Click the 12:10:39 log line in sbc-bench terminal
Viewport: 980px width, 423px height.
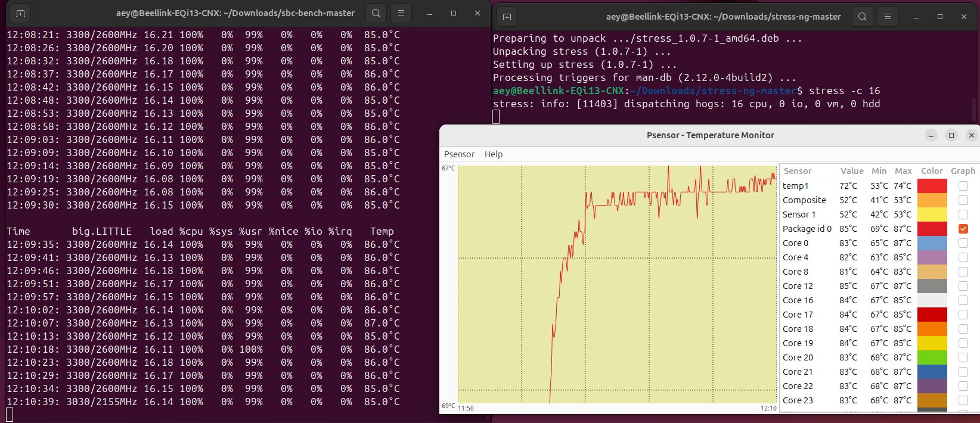[203, 402]
